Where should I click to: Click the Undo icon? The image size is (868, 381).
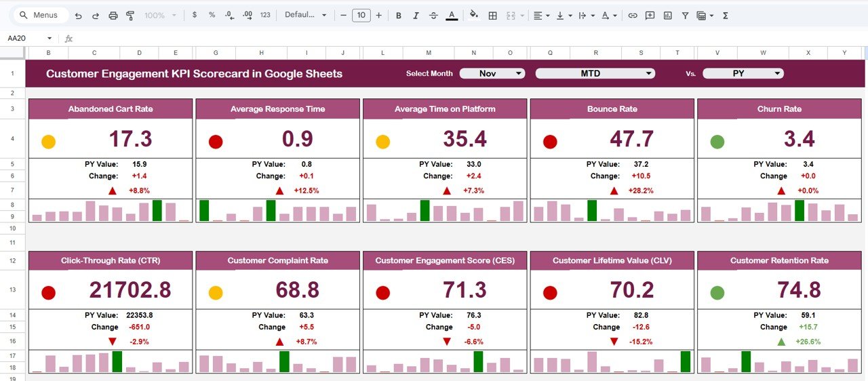pos(79,15)
